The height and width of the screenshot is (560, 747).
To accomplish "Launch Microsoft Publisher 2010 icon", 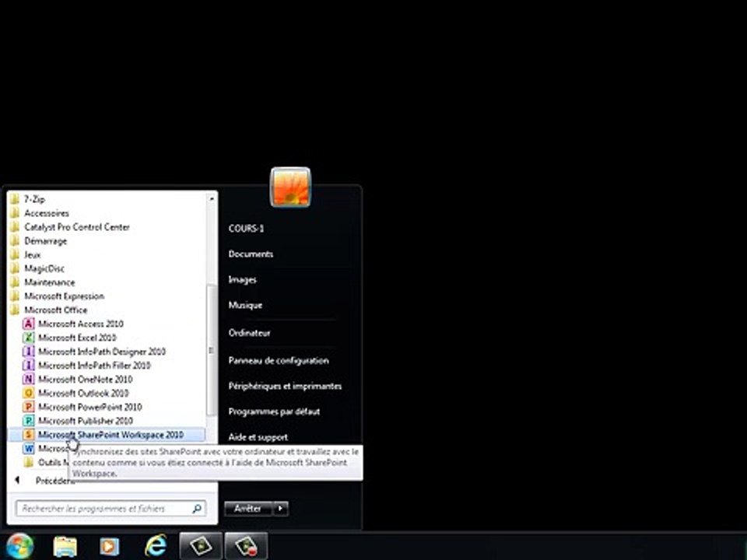I will [x=29, y=421].
